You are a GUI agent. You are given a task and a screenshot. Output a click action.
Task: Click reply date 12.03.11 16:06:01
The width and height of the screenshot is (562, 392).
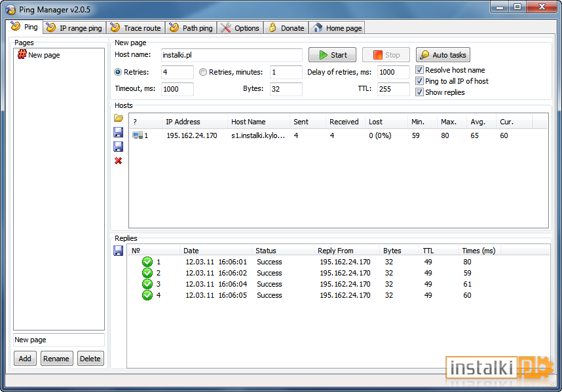[x=216, y=262]
